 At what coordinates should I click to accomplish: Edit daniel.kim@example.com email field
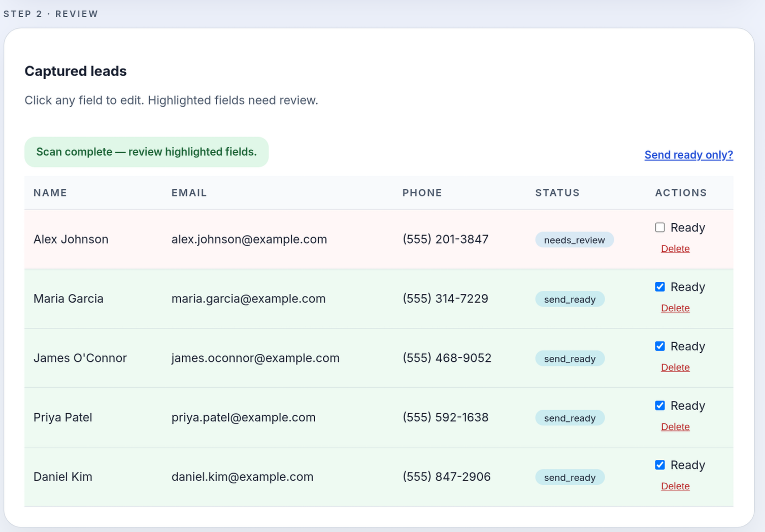(242, 477)
